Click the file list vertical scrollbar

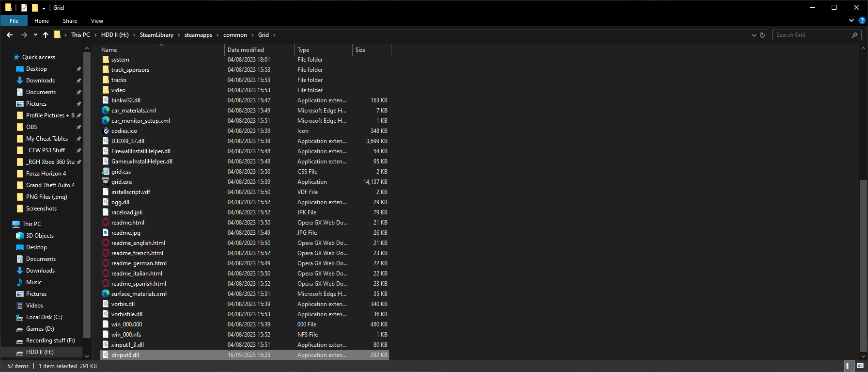point(863,266)
